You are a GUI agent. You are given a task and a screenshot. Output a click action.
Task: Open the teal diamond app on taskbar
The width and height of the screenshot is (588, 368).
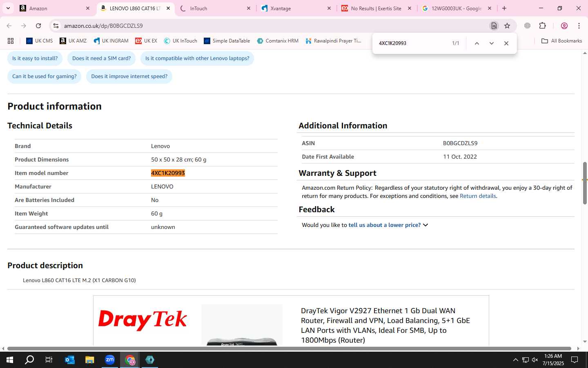[x=150, y=360]
